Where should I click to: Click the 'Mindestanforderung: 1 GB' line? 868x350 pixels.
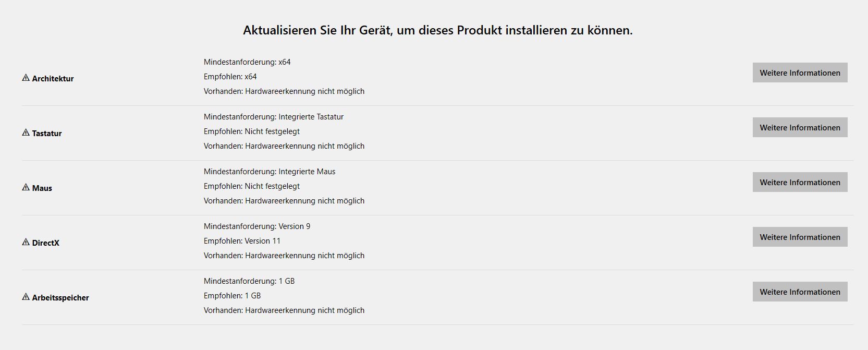[249, 281]
